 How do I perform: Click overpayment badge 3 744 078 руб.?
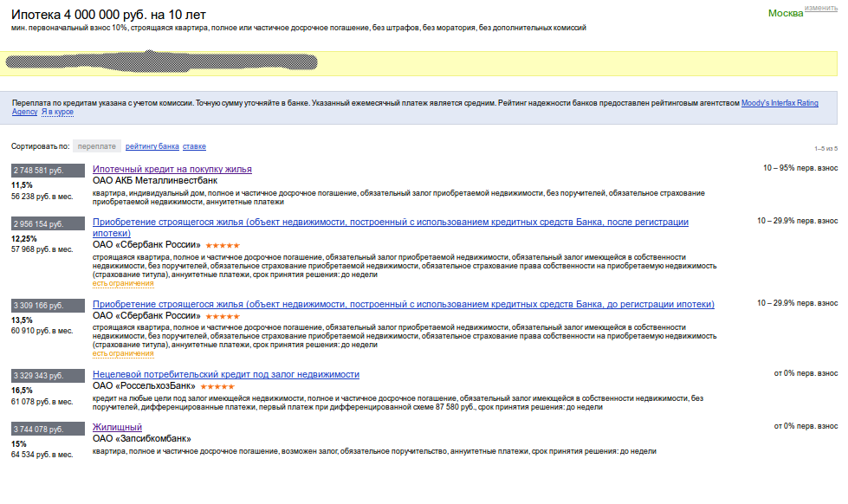pos(49,429)
